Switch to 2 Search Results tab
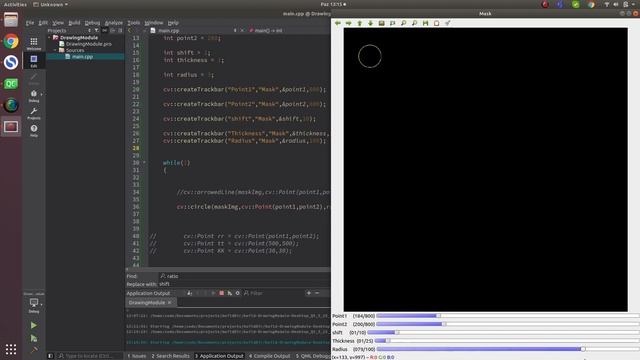 [171, 356]
